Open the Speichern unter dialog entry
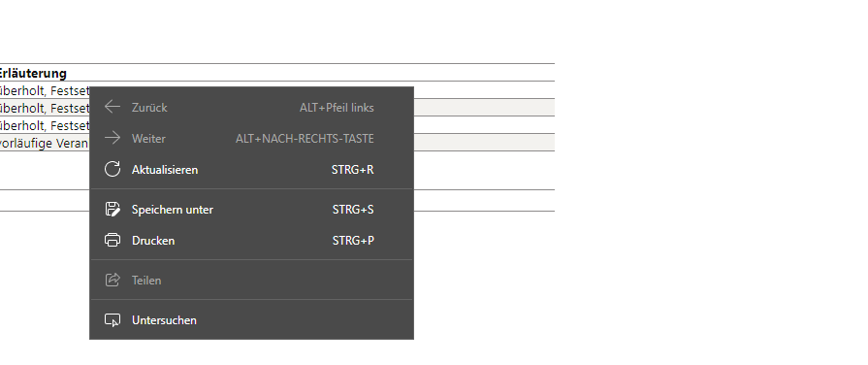Viewport: 868px width, 365px height. (x=251, y=210)
